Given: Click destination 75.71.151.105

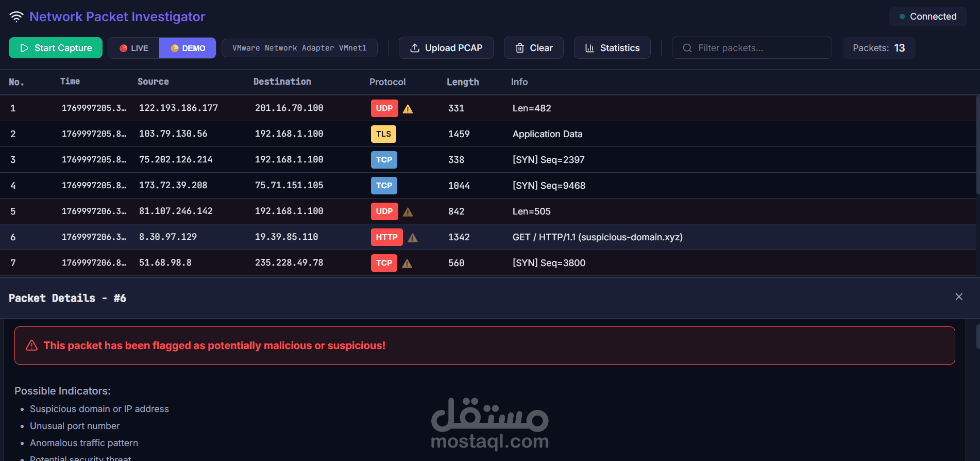Looking at the screenshot, I should 289,186.
